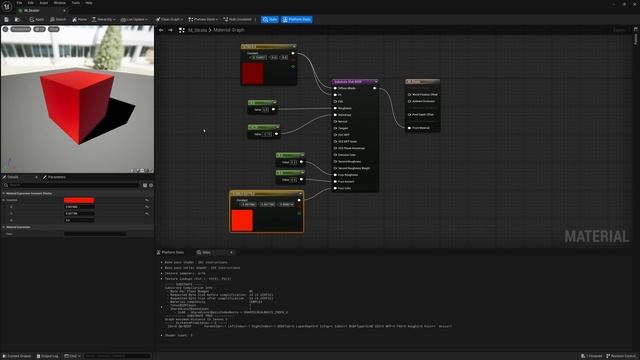Reset the G channel value to default
Screen dimensions: 640x360
click(147, 213)
